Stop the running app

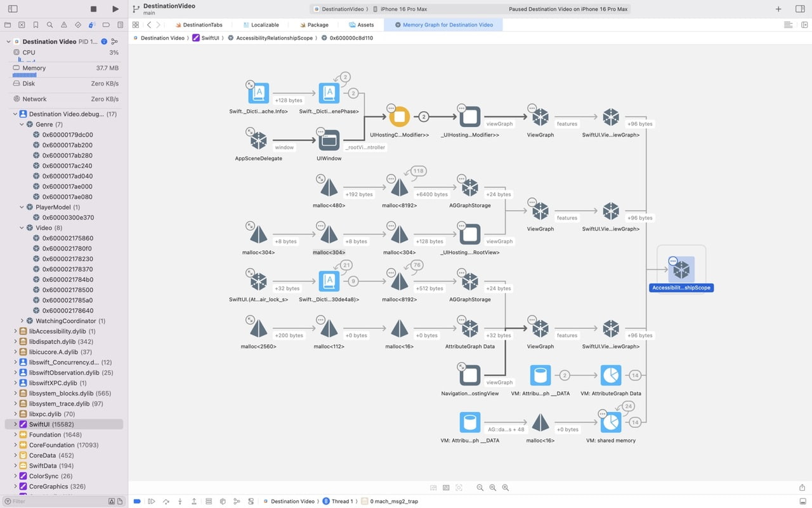tap(93, 9)
